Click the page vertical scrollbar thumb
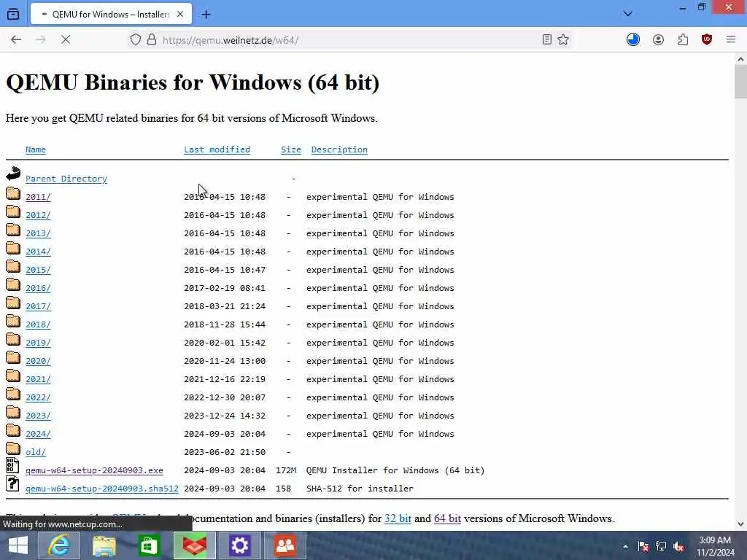747x560 pixels. (740, 82)
